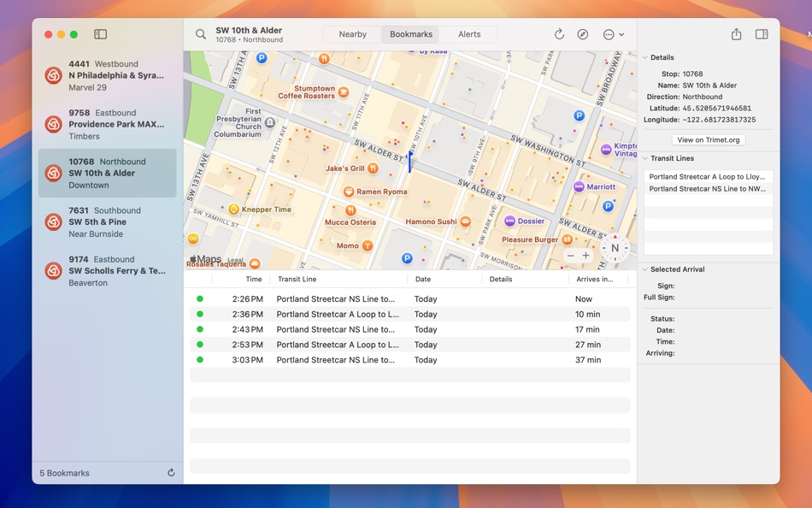Collapse the Details section

coord(645,57)
